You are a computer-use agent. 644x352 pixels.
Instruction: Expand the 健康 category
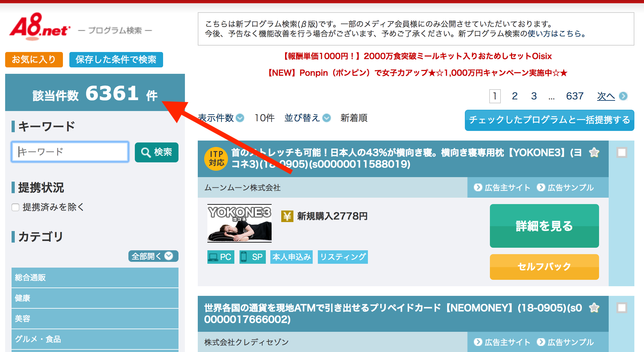point(95,298)
